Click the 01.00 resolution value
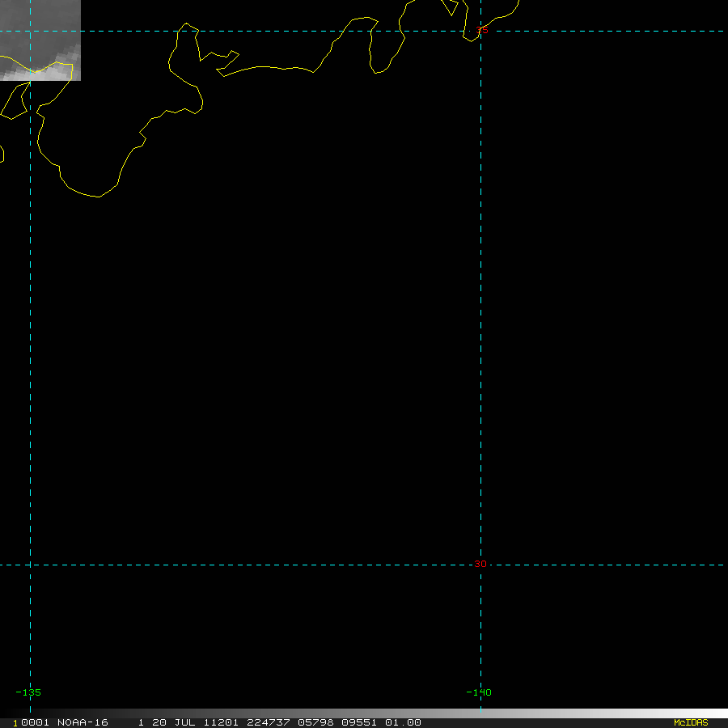This screenshot has width=728, height=728. coord(403,722)
